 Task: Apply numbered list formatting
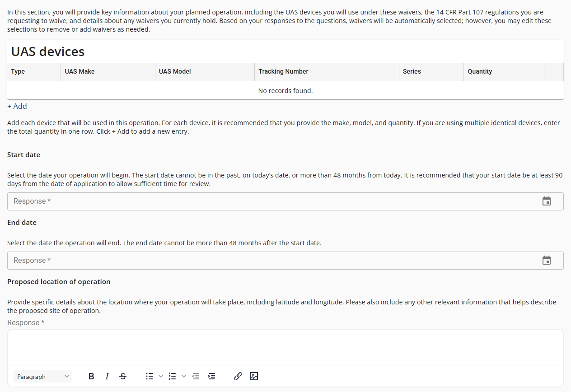pyautogui.click(x=172, y=376)
